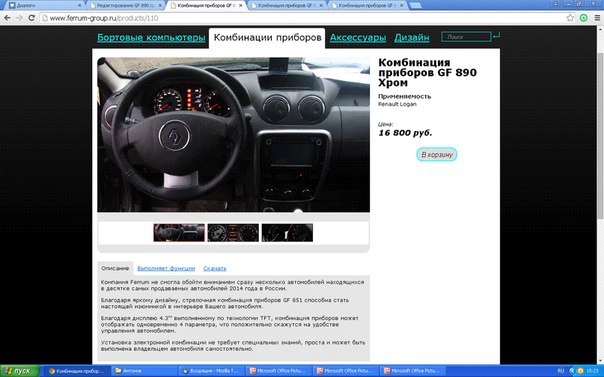Switch to the Выполняет функции tab
This screenshot has width=604, height=377.
coord(166,268)
